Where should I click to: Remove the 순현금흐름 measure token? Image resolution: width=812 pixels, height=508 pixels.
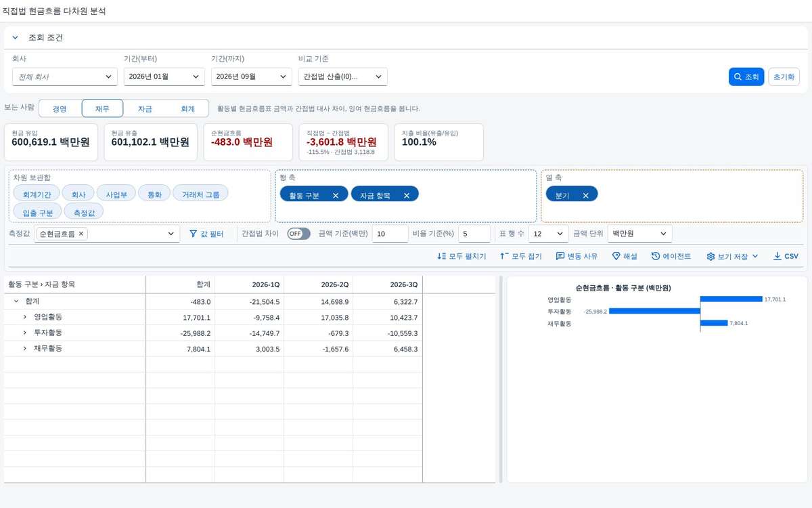[81, 234]
